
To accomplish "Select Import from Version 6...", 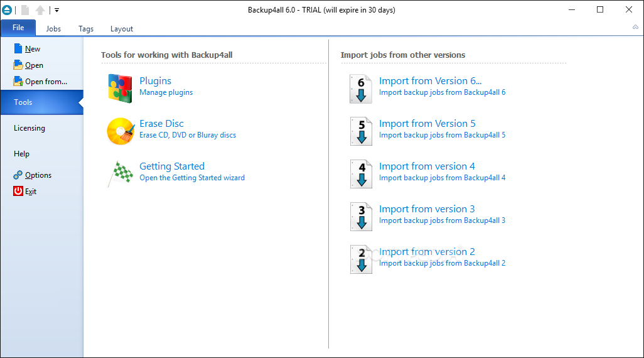I will (430, 81).
